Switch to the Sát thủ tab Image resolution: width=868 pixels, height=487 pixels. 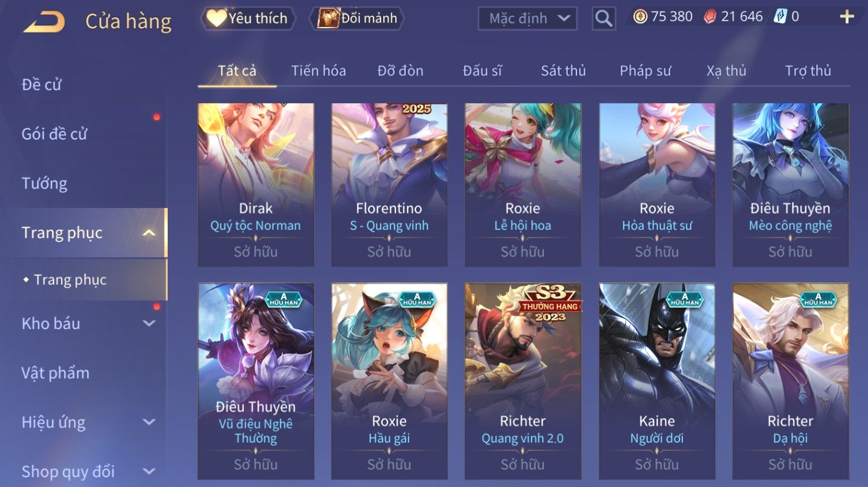coord(563,71)
